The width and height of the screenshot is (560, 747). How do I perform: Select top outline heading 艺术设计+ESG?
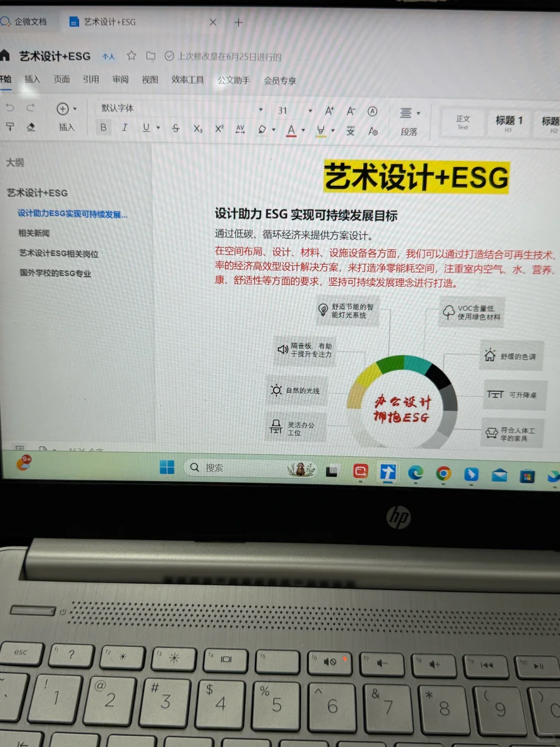(x=37, y=193)
